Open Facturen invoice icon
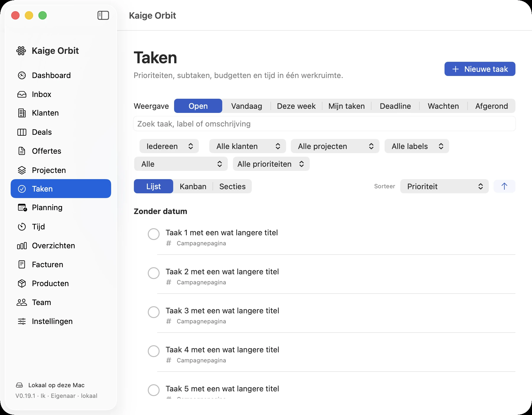Viewport: 532px width, 415px height. (22, 265)
